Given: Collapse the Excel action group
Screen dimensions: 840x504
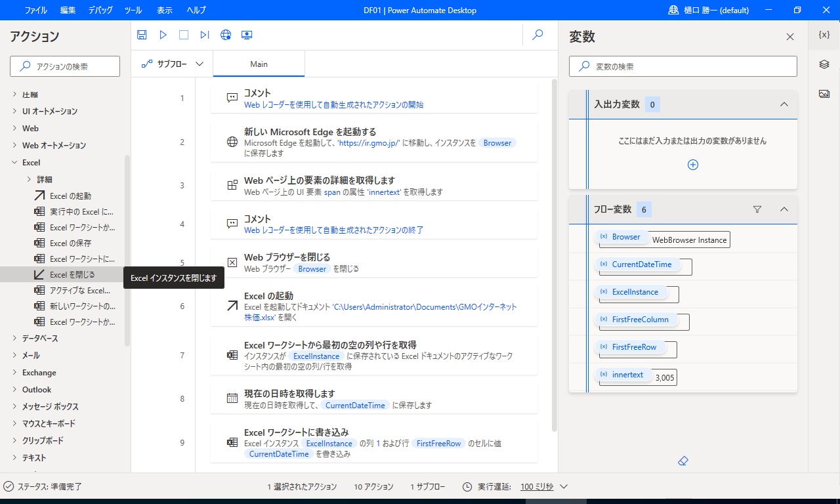Looking at the screenshot, I should [14, 162].
